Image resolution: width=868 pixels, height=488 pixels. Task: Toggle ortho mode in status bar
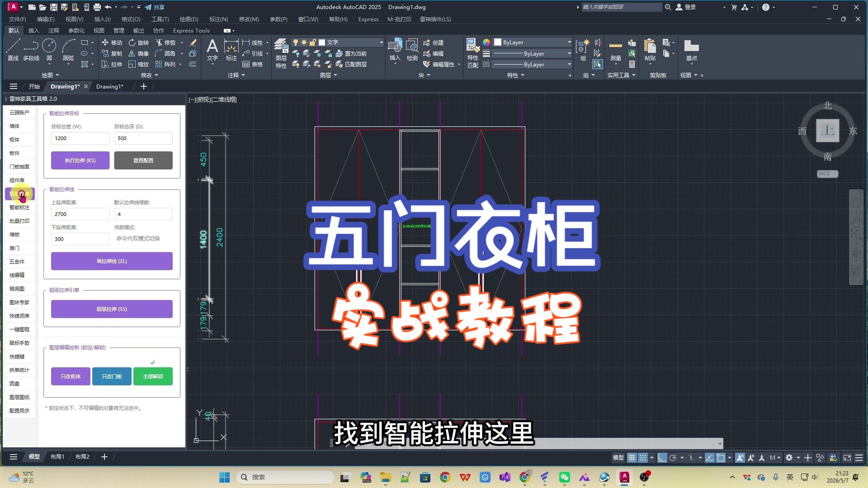coord(662,458)
